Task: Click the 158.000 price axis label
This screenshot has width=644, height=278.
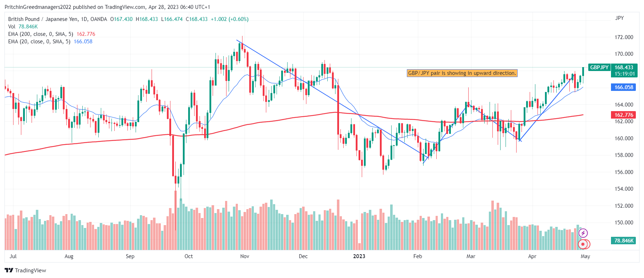Action: (624, 155)
